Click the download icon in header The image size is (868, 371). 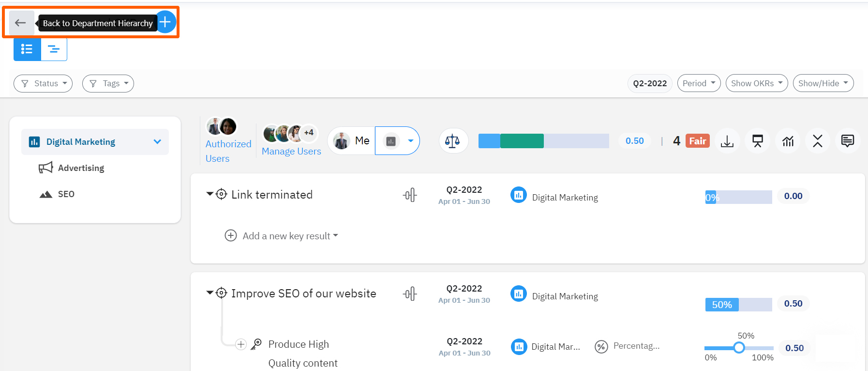[727, 141]
